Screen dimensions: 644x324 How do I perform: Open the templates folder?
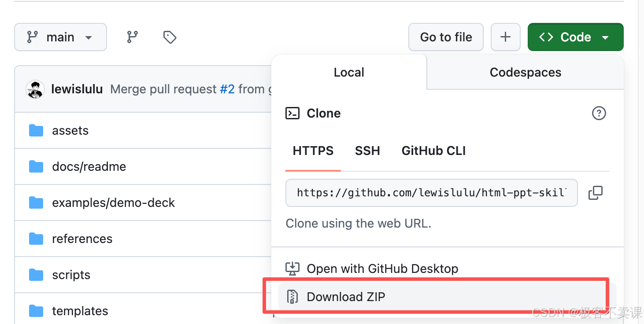point(80,311)
